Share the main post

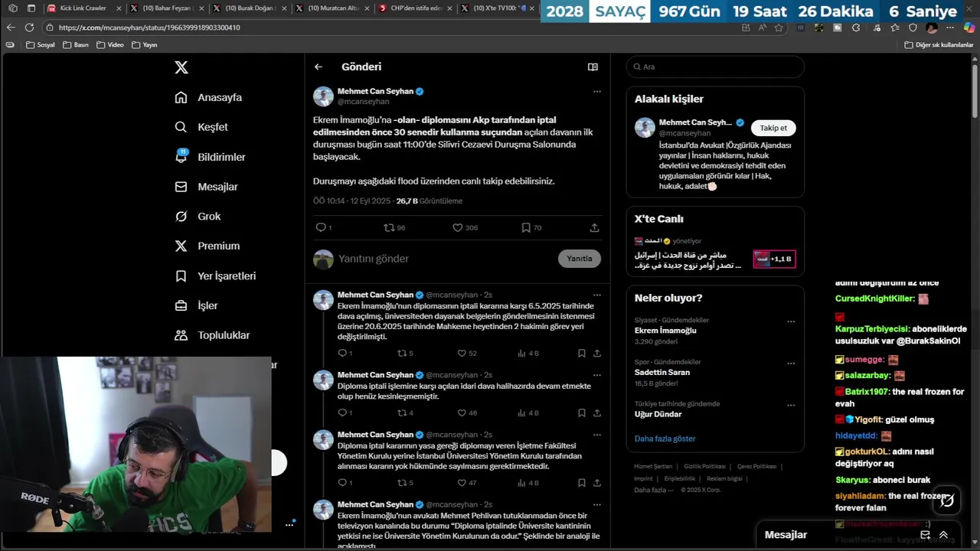pyautogui.click(x=594, y=227)
